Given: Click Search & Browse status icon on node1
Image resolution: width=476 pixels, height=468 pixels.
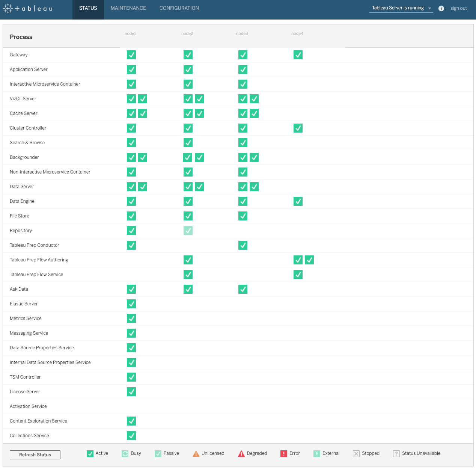Looking at the screenshot, I should coord(131,143).
